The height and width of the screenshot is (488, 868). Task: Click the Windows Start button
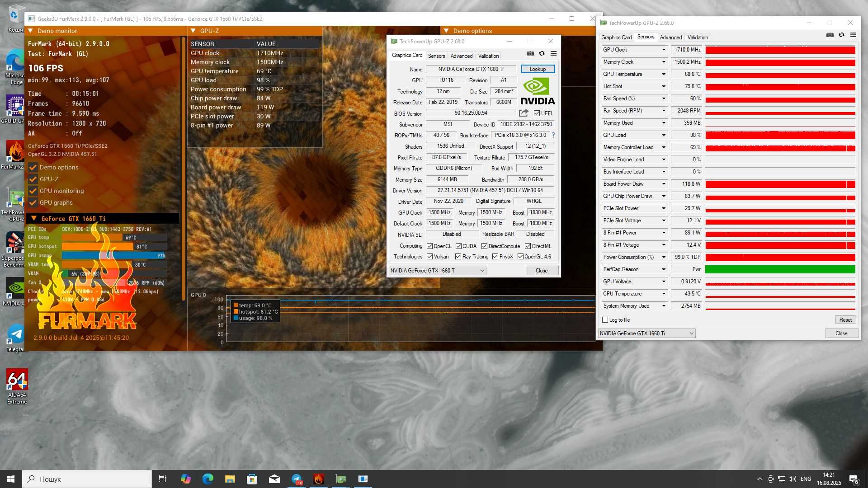click(x=11, y=479)
